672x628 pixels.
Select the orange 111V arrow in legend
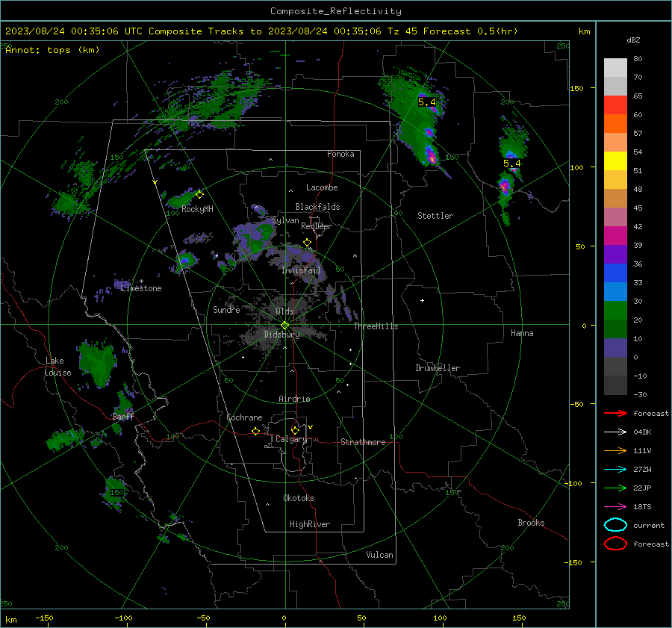coord(615,450)
